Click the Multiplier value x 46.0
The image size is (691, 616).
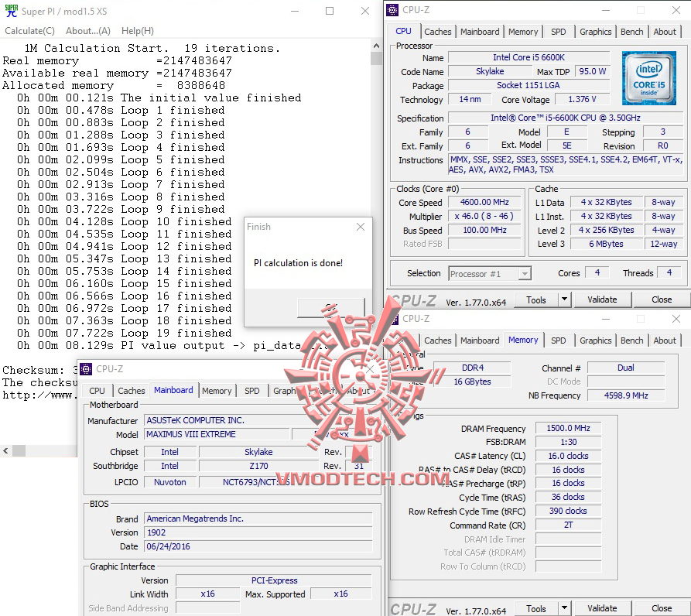[484, 216]
